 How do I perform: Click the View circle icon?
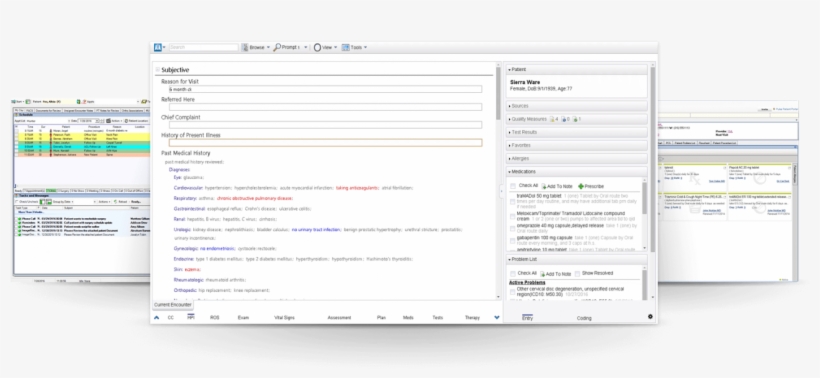point(317,47)
